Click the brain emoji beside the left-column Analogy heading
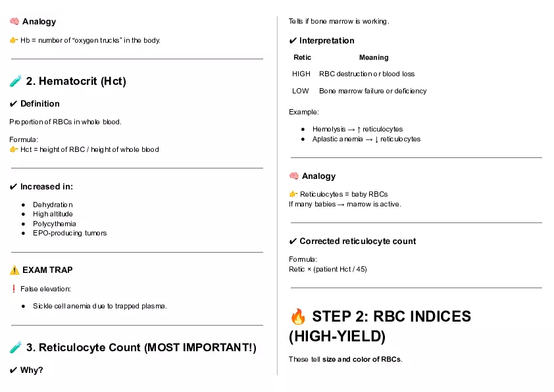The width and height of the screenshot is (554, 392). 14,22
